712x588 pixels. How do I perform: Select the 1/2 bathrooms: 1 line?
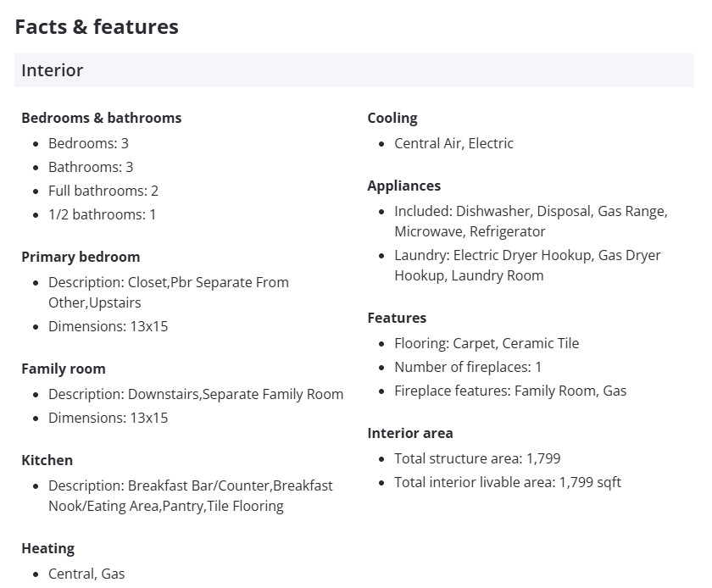point(102,214)
